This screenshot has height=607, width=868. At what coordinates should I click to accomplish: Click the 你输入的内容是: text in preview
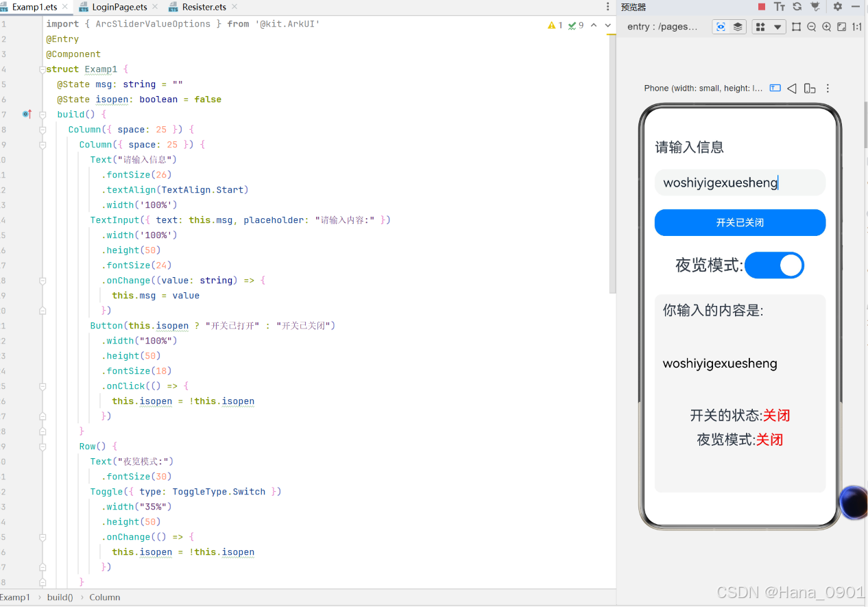coord(713,310)
